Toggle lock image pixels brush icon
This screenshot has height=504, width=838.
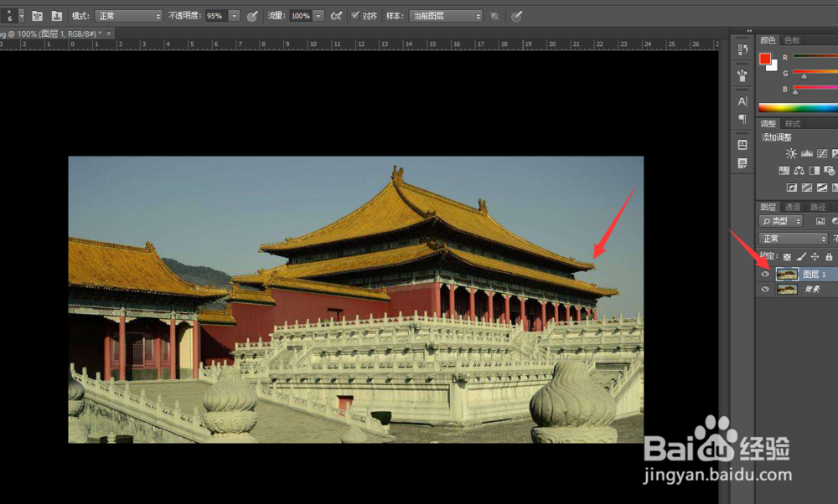click(x=800, y=257)
